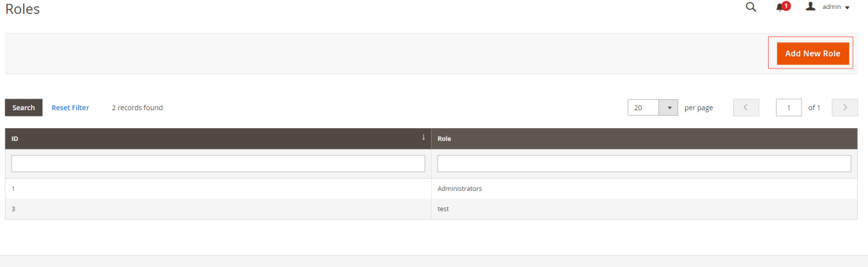Toggle the ID sort direction arrow
This screenshot has width=868, height=267.
tap(423, 138)
